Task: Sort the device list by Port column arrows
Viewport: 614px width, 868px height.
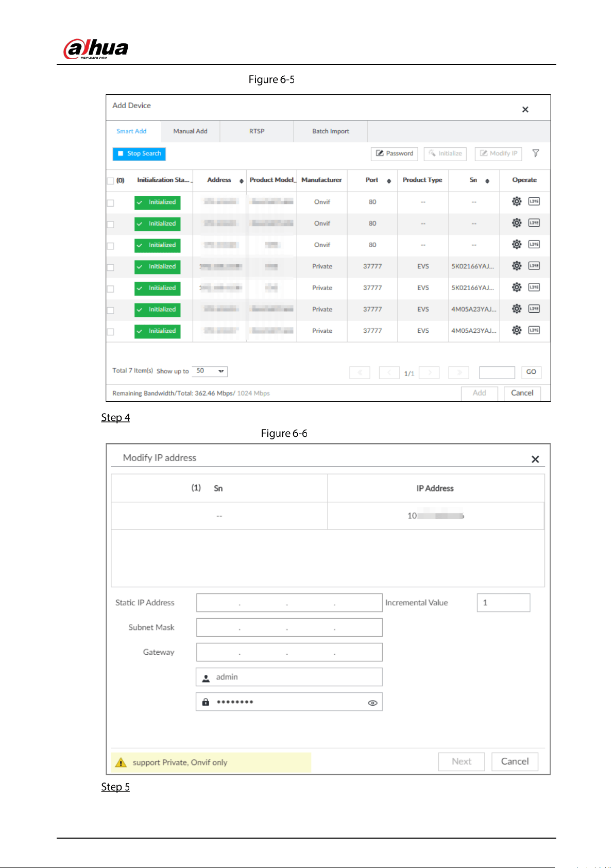Action: (x=389, y=181)
